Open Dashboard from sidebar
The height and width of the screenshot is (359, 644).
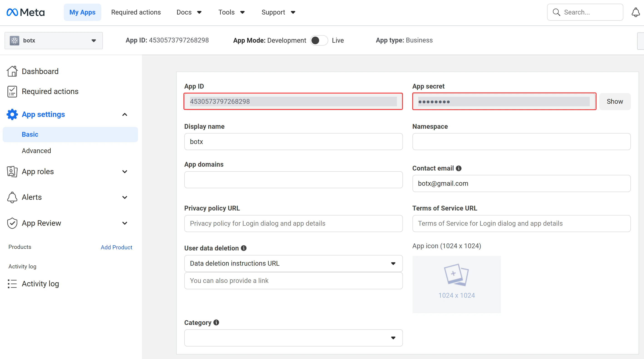[40, 71]
